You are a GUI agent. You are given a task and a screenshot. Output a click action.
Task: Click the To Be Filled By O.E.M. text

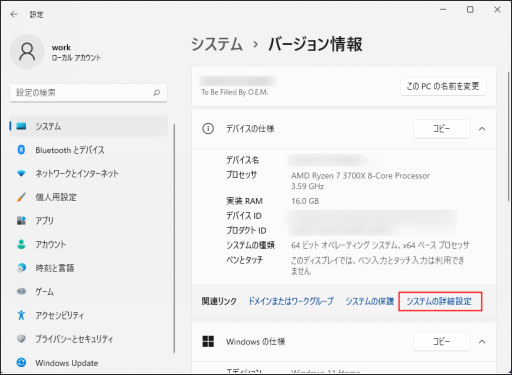click(x=235, y=92)
